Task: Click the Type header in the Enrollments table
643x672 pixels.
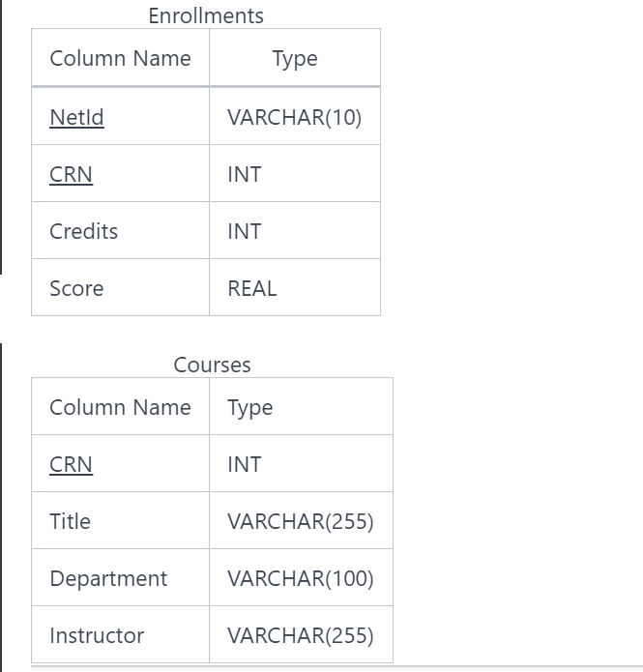Action: coord(295,58)
